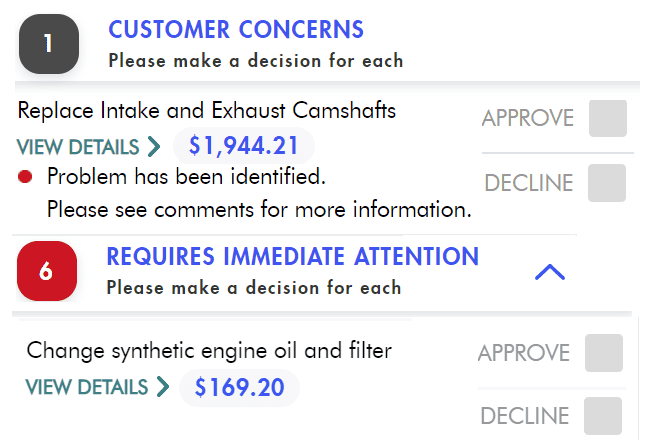Approve the synthetic oil change checkbox
This screenshot has width=655, height=440.
click(603, 353)
